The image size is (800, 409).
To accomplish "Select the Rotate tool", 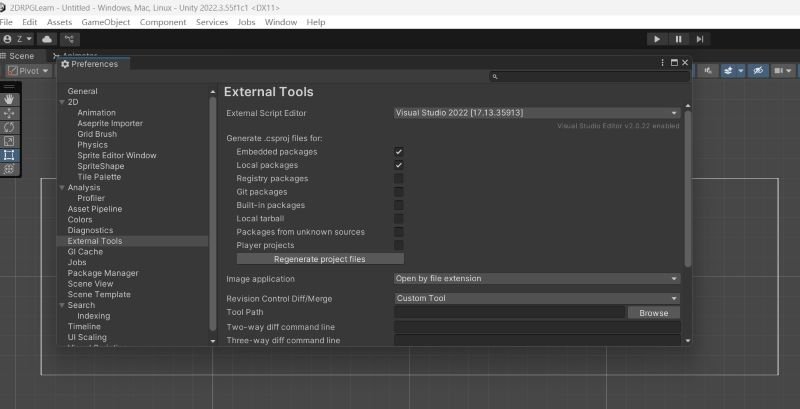I will tap(9, 127).
